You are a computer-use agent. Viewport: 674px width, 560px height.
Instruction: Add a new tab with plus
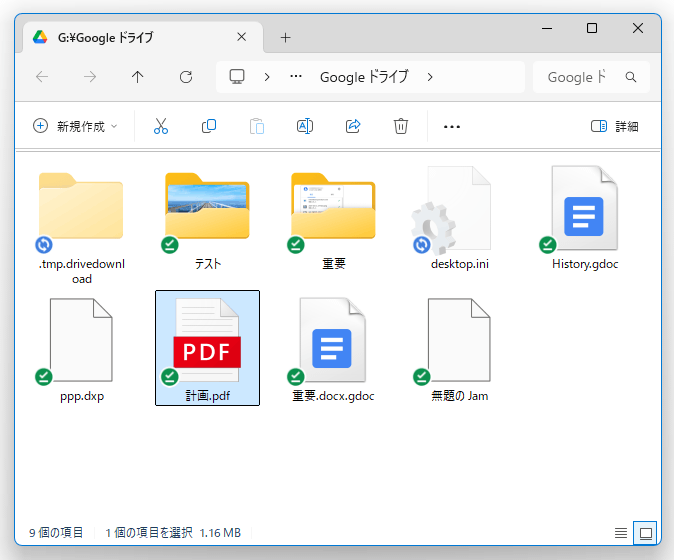click(285, 37)
